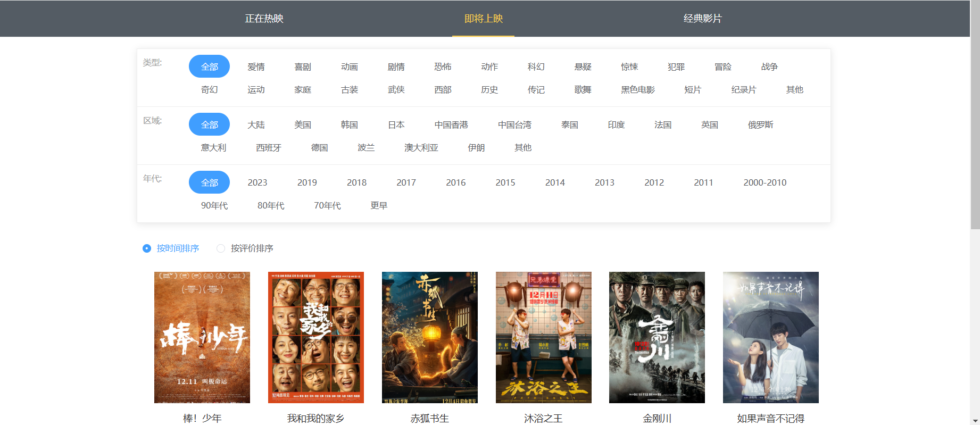Filter by 韩国 region
Image resolution: width=980 pixels, height=425 pixels.
350,124
